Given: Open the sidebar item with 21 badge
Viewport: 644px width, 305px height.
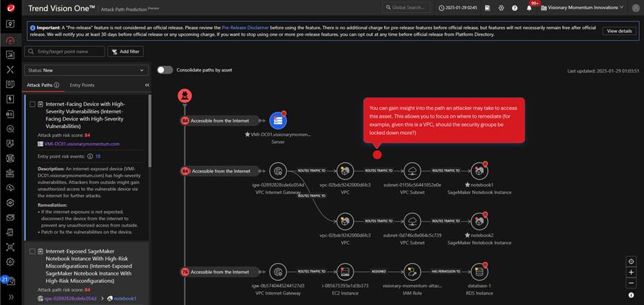Looking at the screenshot, I should tap(10, 281).
